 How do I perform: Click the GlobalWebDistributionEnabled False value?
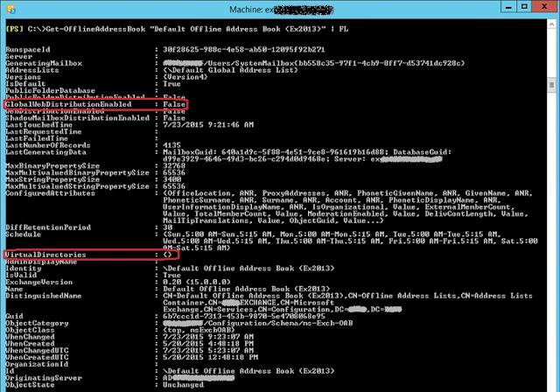point(174,104)
